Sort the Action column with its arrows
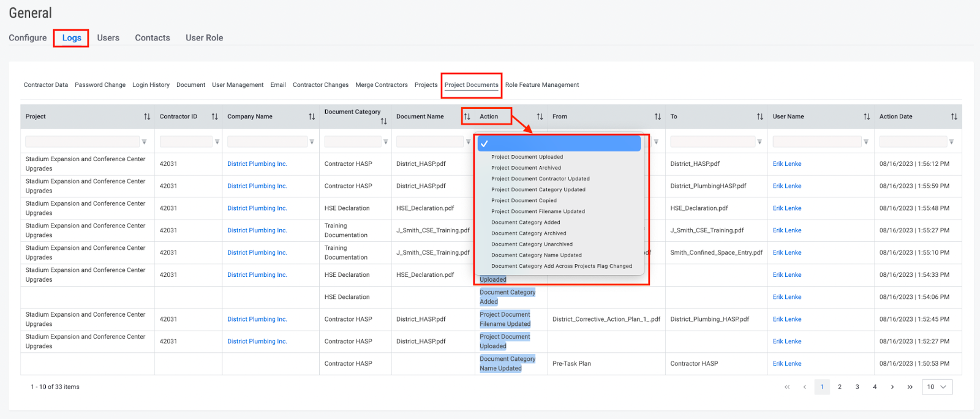980x419 pixels. [540, 116]
